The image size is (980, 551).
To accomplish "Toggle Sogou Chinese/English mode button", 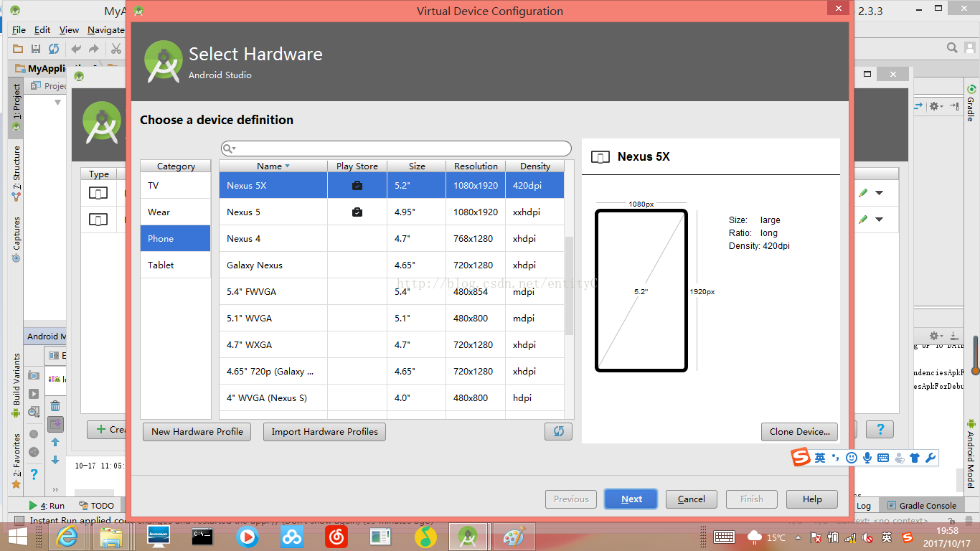I will click(820, 458).
